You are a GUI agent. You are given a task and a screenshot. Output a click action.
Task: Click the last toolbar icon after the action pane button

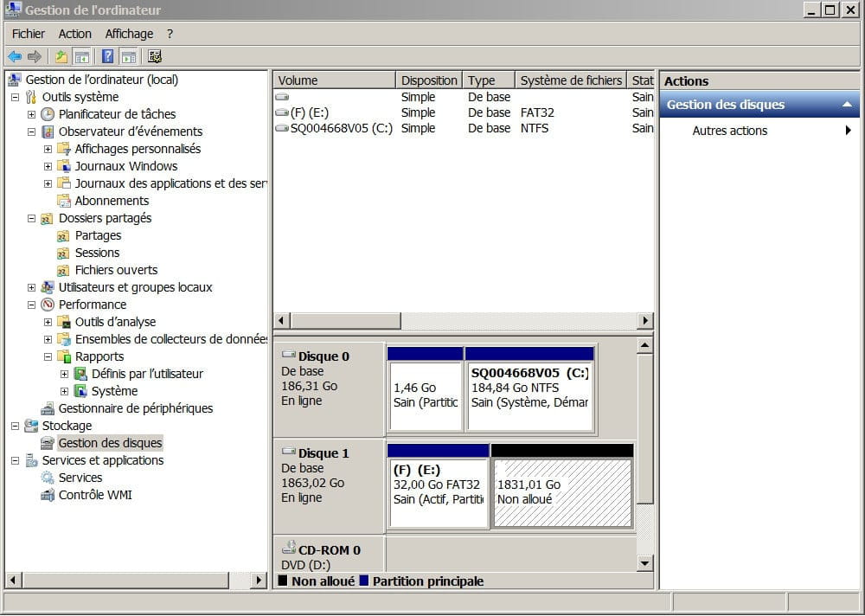[x=155, y=56]
